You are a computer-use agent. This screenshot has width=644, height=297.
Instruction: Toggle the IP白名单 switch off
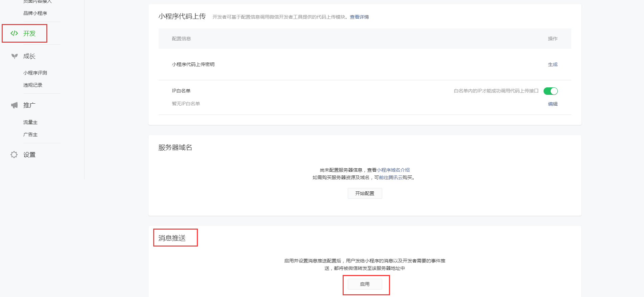tap(550, 91)
